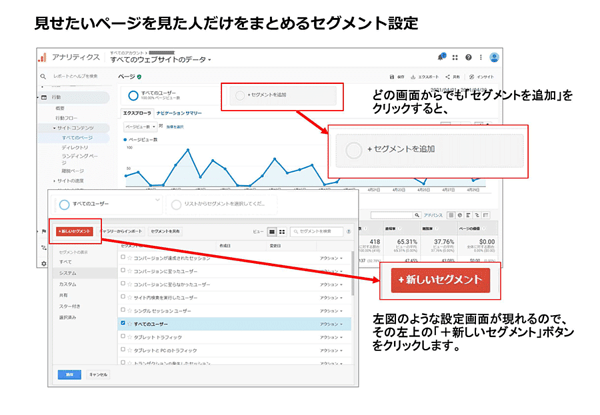Click the 共有 share icon in report toolbar

[x=448, y=77]
